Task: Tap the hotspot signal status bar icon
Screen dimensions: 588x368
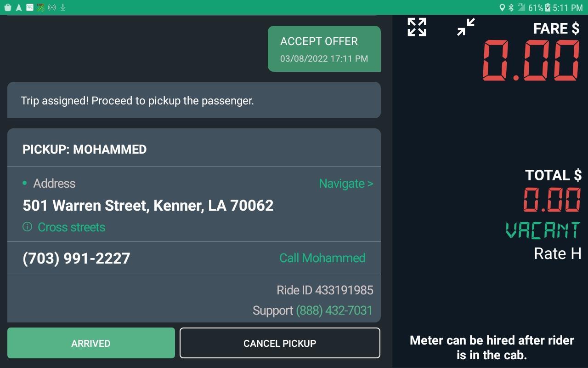Action: (52, 7)
